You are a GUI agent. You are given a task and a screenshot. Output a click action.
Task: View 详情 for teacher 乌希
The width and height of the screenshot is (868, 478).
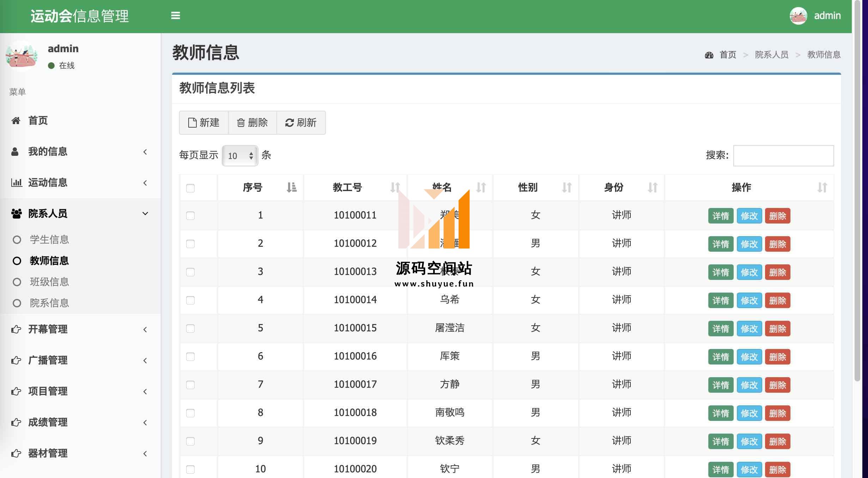click(721, 300)
